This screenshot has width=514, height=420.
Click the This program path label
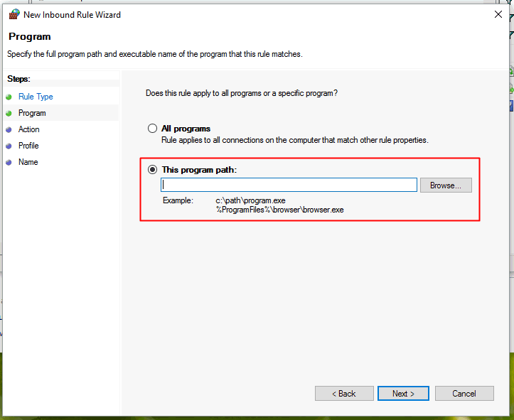(199, 170)
